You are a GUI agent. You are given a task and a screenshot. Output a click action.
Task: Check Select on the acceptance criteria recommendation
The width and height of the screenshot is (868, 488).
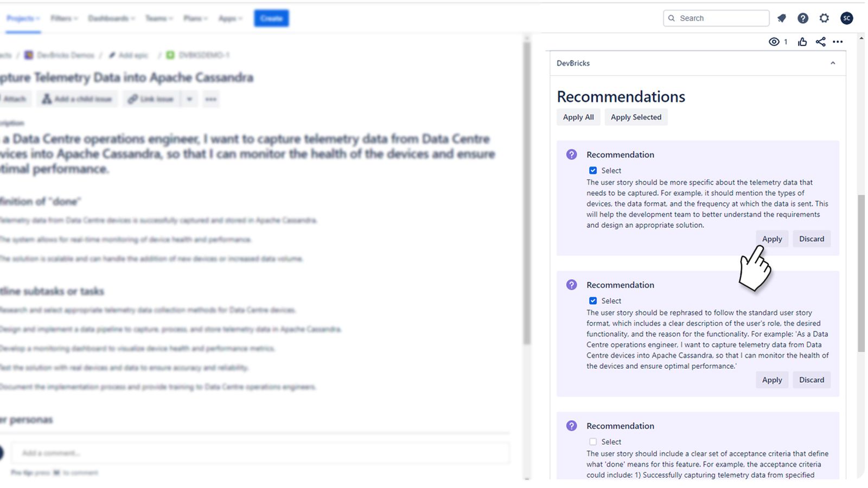tap(593, 441)
